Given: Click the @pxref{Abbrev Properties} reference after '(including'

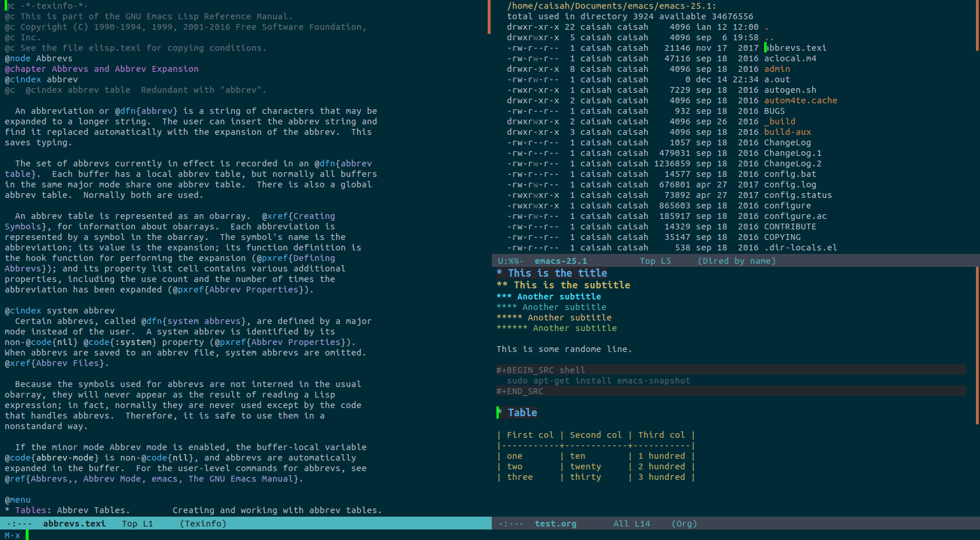Looking at the screenshot, I should (x=240, y=290).
